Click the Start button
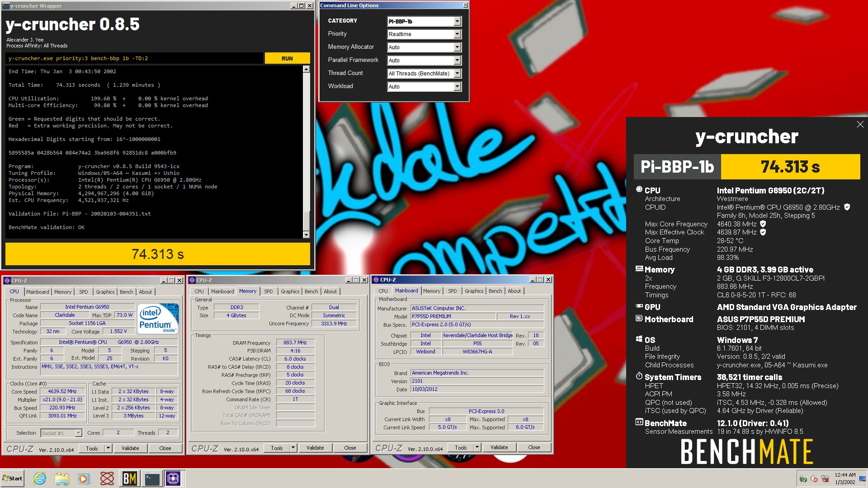The width and height of the screenshot is (868, 488). coord(12,479)
